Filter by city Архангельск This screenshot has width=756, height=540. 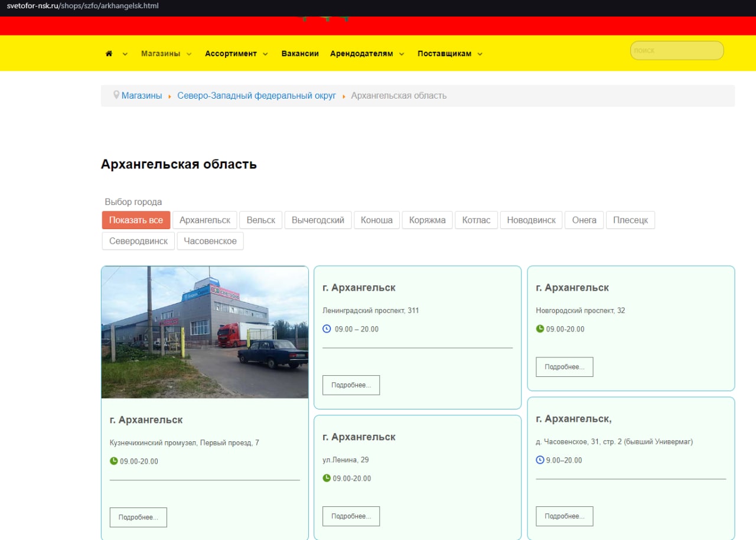(205, 220)
